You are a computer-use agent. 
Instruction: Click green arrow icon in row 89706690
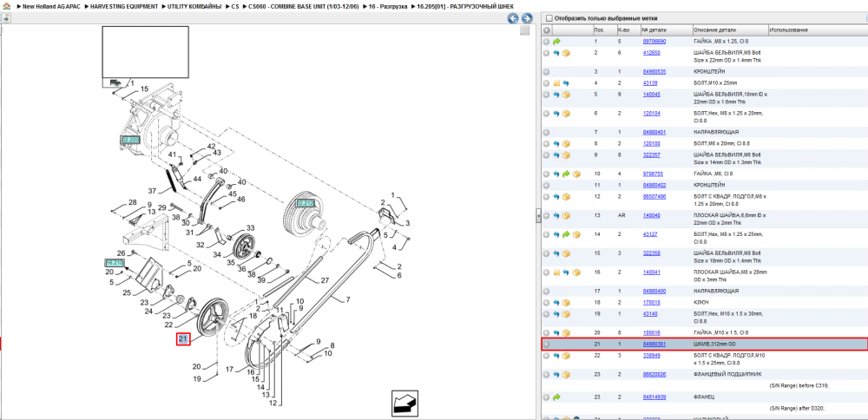556,42
